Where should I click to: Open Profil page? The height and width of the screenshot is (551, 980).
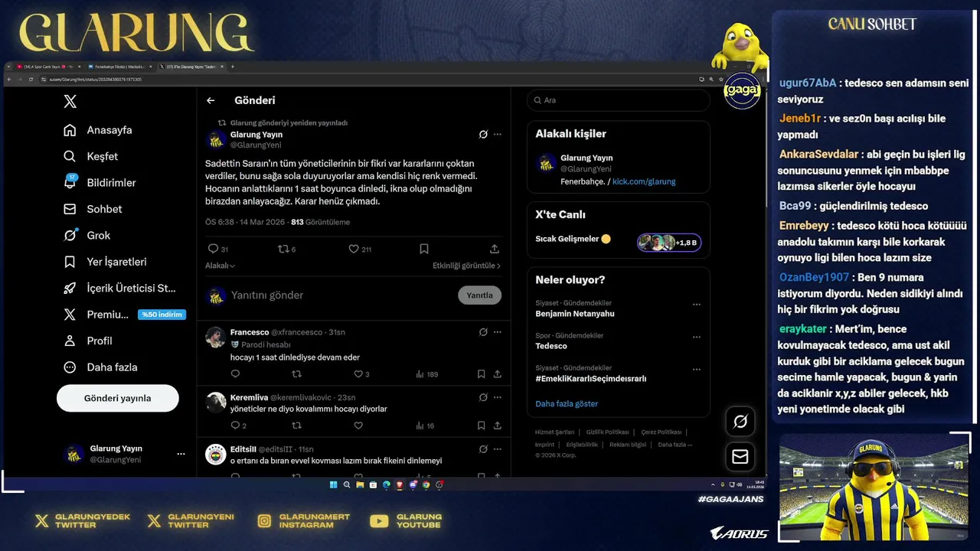(88, 341)
